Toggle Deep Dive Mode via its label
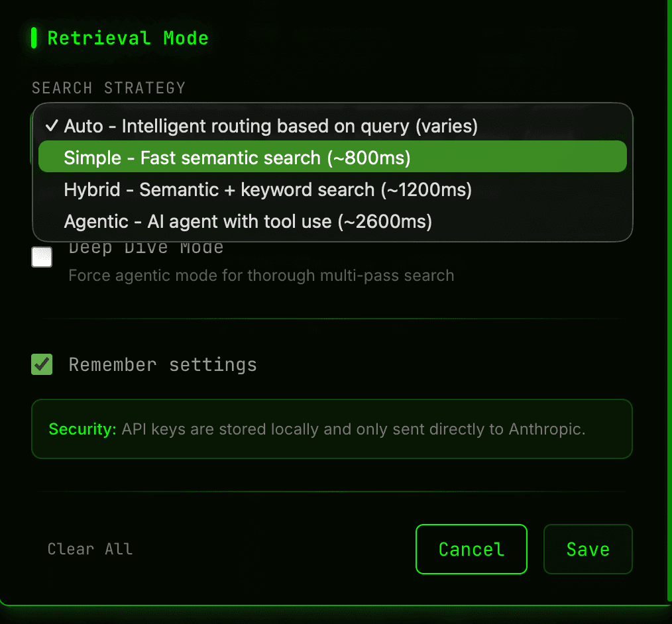This screenshot has width=672, height=624. click(146, 246)
